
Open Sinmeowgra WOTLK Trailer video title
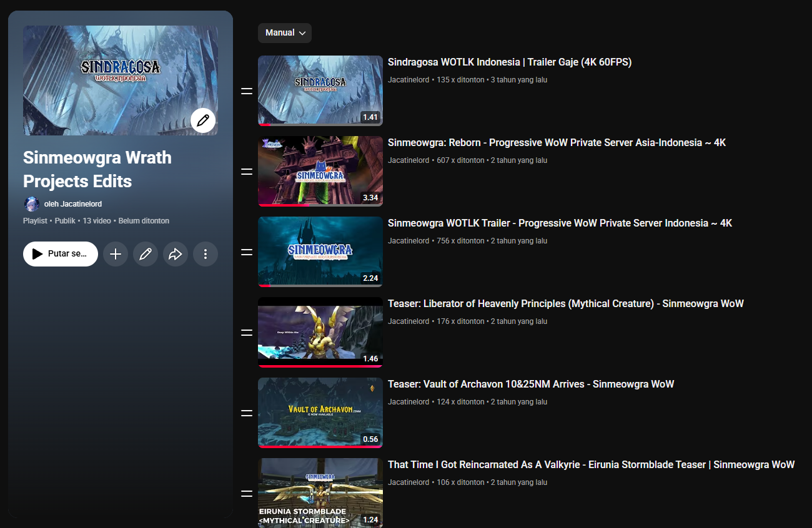[560, 223]
